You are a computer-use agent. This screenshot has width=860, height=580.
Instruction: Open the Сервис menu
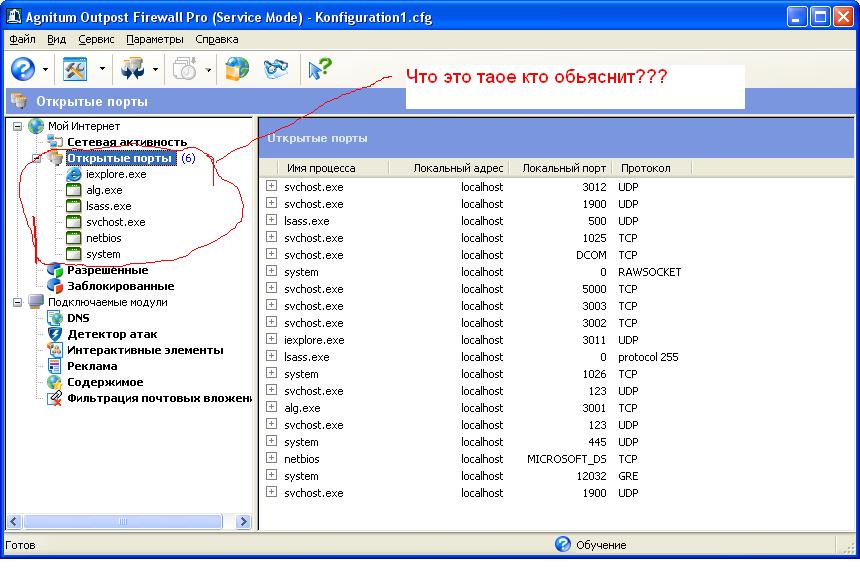coord(96,40)
